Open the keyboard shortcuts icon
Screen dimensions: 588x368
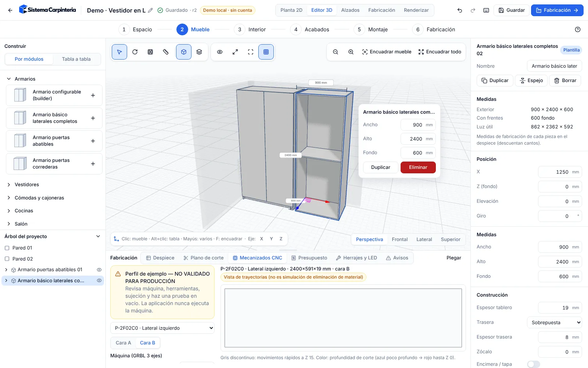point(486,10)
